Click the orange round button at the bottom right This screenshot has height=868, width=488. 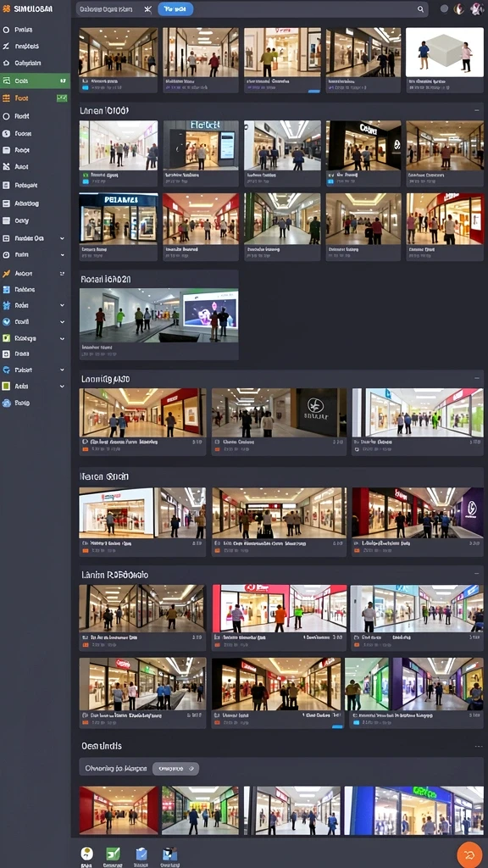[469, 853]
